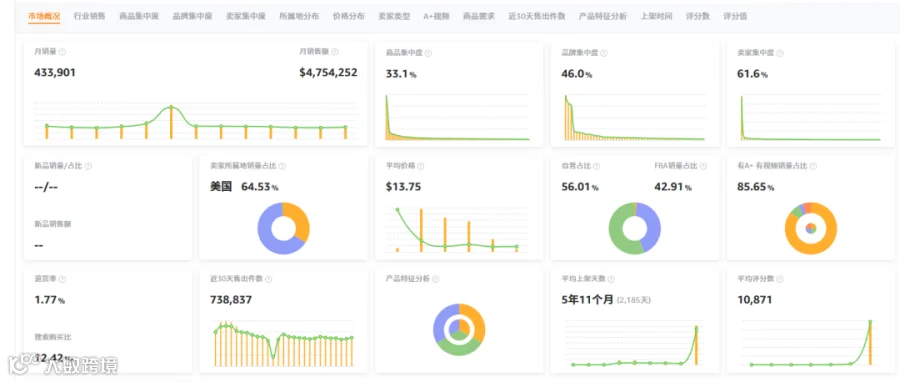
Task: Click help icon next to 退货率
Action: [63, 279]
